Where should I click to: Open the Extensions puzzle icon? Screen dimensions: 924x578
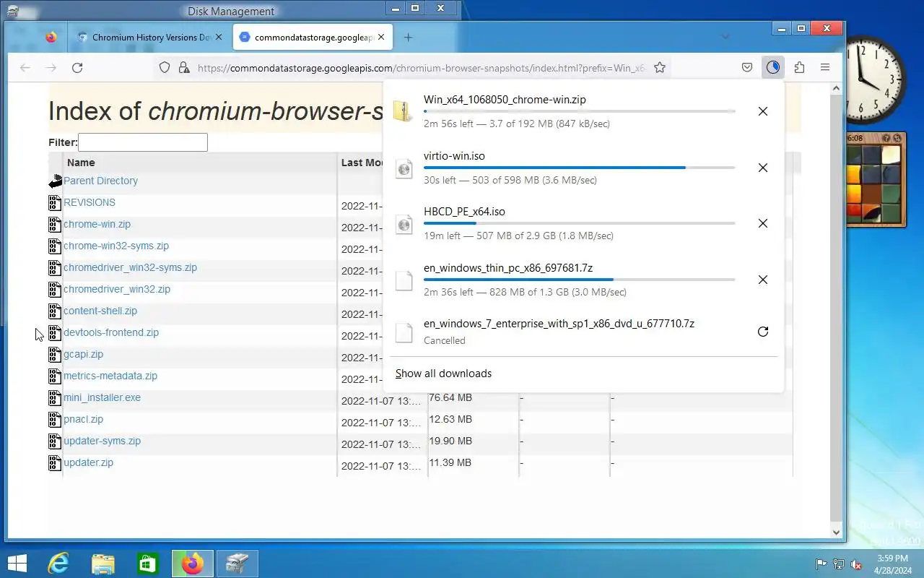799,67
